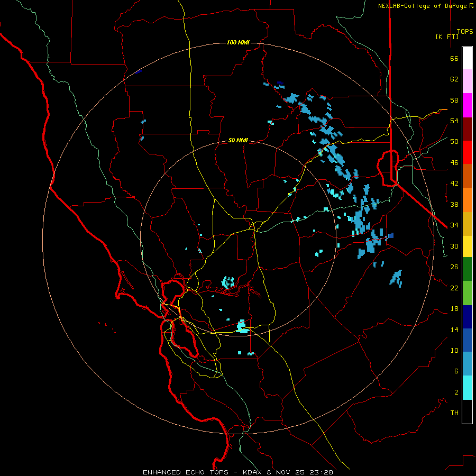
Task: Select the black swatch beside TH
Action: (467, 411)
